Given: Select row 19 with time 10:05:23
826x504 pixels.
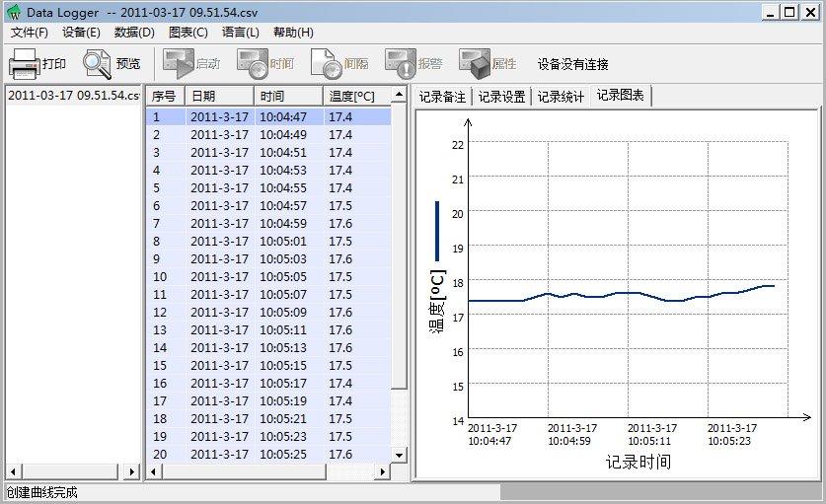Looking at the screenshot, I should 268,437.
